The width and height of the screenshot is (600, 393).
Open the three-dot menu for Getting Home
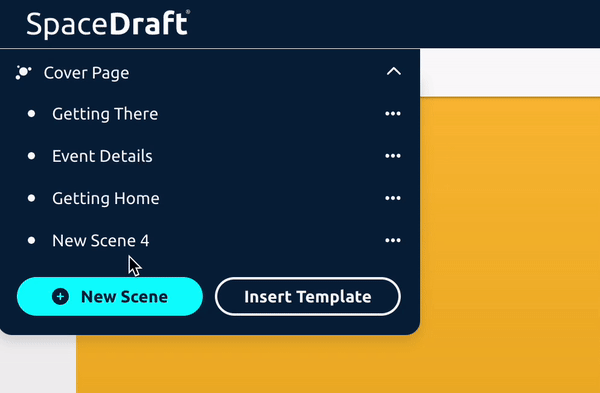tap(393, 198)
